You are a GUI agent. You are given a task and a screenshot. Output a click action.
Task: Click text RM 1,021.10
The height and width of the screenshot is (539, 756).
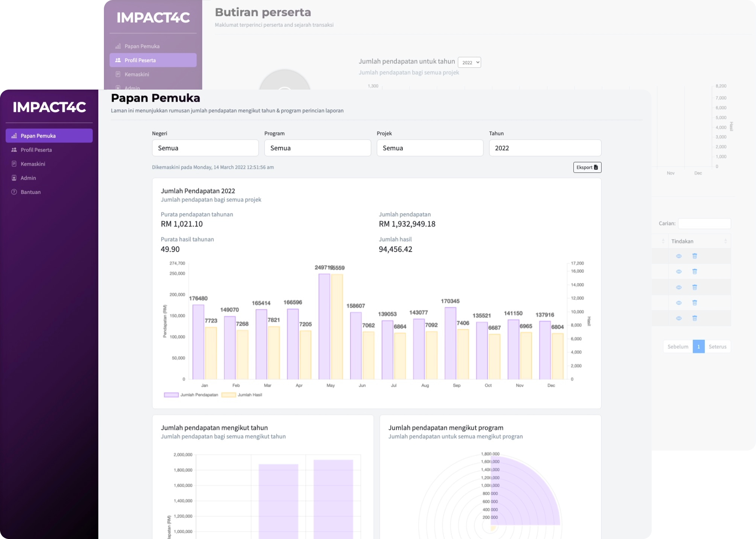[181, 224]
